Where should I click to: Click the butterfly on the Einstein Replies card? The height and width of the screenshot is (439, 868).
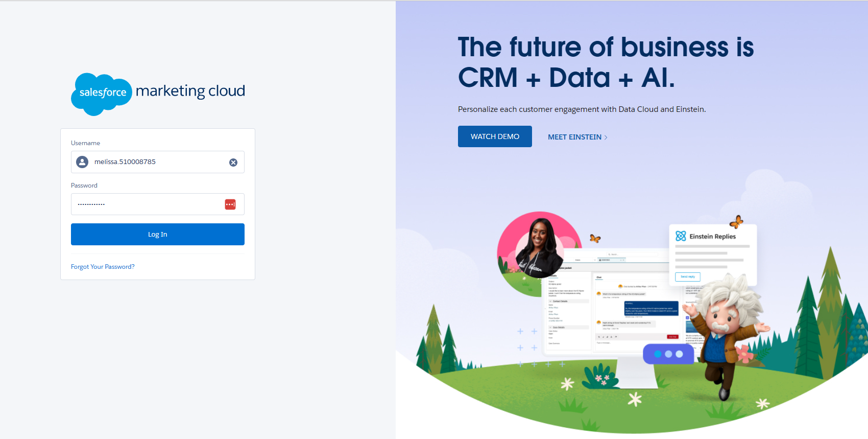click(x=736, y=222)
